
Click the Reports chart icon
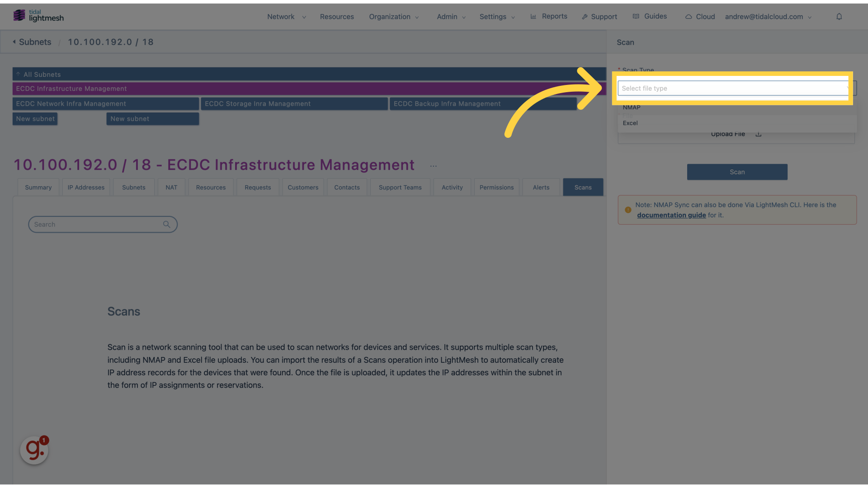click(533, 16)
